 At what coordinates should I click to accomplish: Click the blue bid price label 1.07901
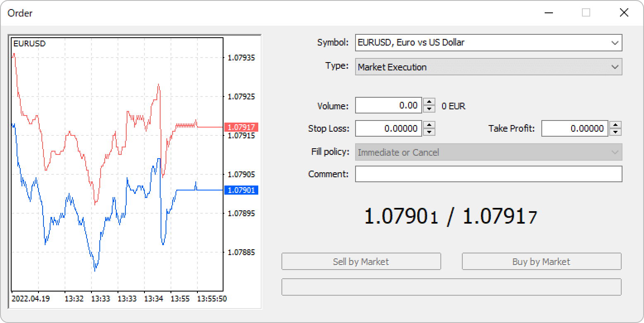[241, 190]
